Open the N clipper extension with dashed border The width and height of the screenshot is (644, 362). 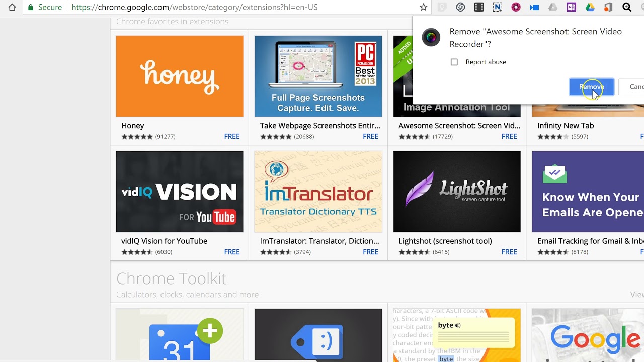498,7
